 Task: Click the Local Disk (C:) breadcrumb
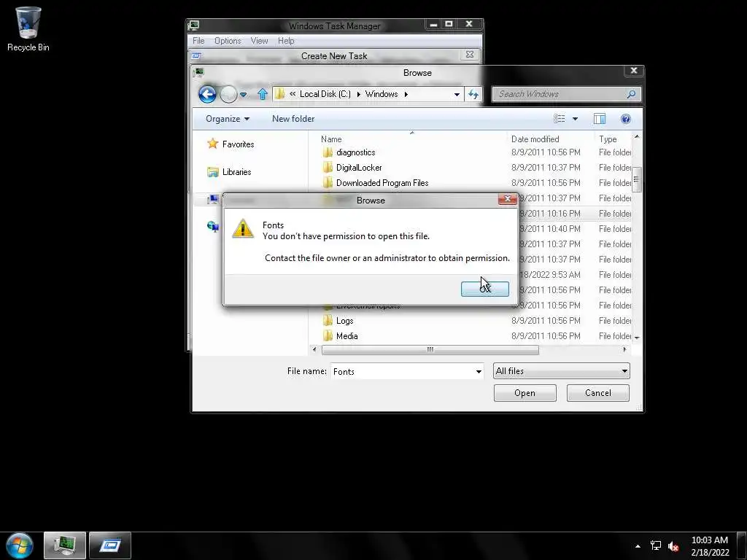325,94
